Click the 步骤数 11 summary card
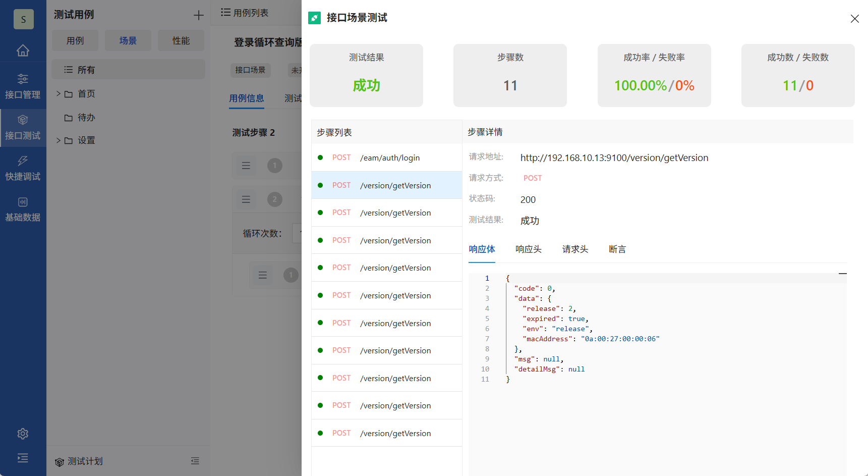 tap(510, 75)
